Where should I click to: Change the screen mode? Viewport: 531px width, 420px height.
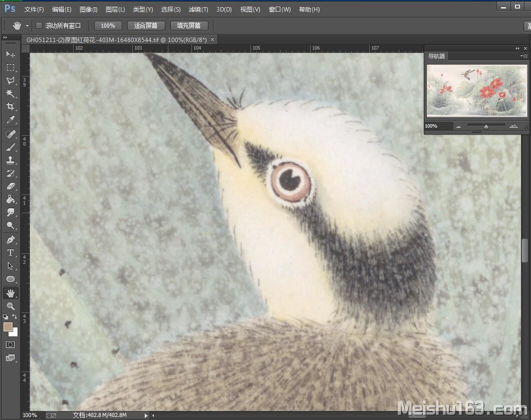coord(11,358)
